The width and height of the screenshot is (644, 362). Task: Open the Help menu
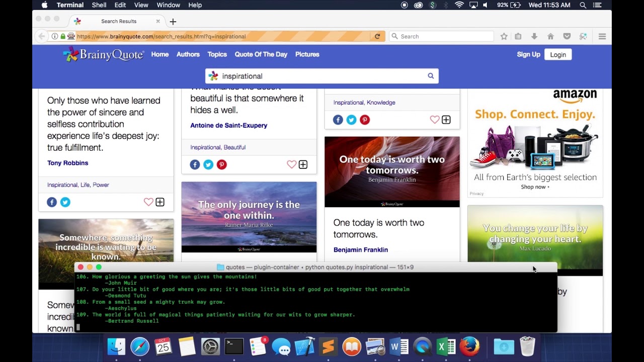tap(195, 5)
